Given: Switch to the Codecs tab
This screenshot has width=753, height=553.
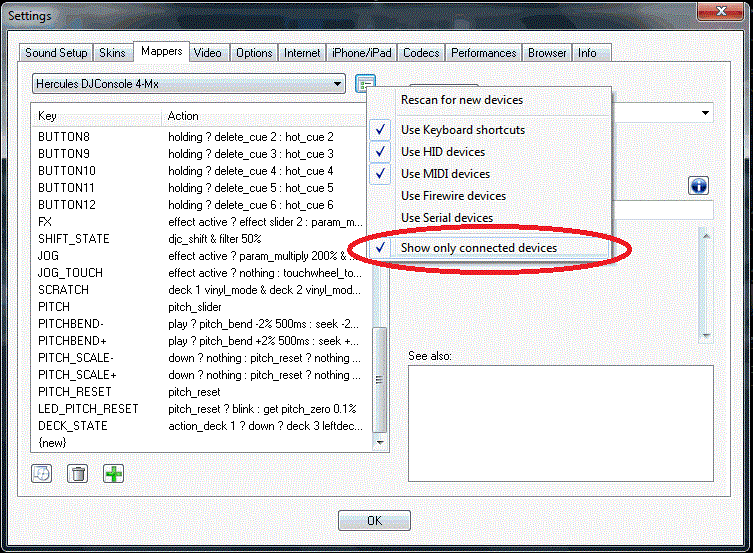Looking at the screenshot, I should pos(421,53).
